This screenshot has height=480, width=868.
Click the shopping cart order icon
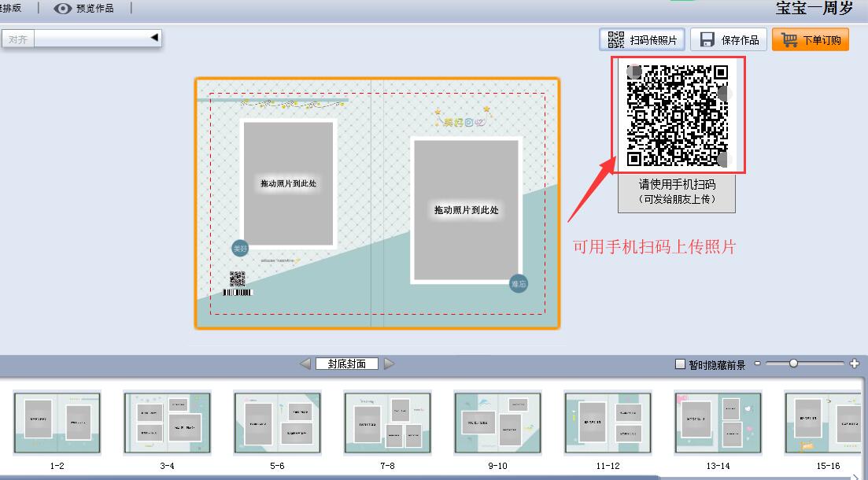pos(789,40)
